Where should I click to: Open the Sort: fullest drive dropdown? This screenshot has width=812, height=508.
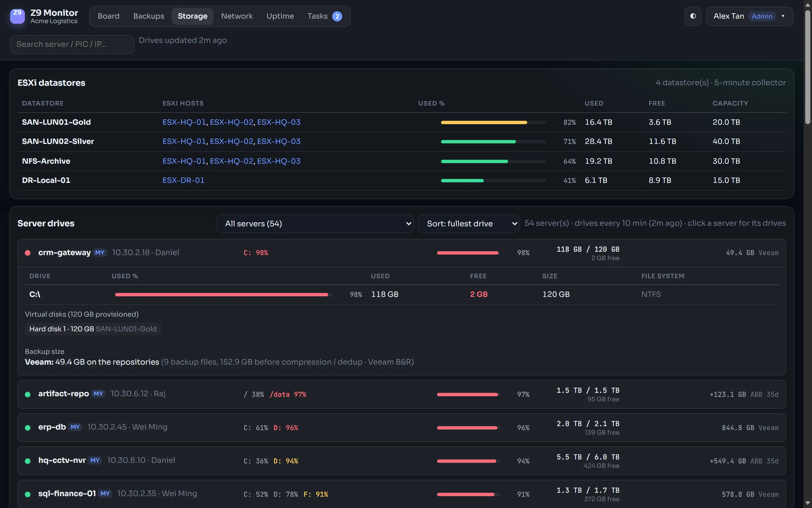point(469,224)
